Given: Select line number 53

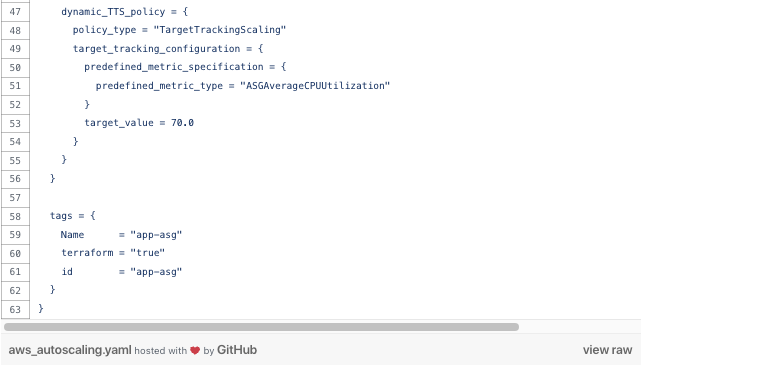Looking at the screenshot, I should (15, 123).
